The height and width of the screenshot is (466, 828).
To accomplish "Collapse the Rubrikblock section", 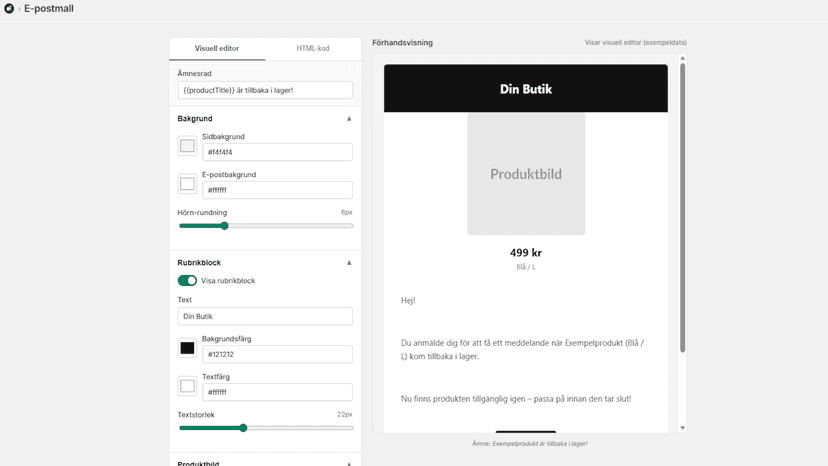I will [349, 263].
